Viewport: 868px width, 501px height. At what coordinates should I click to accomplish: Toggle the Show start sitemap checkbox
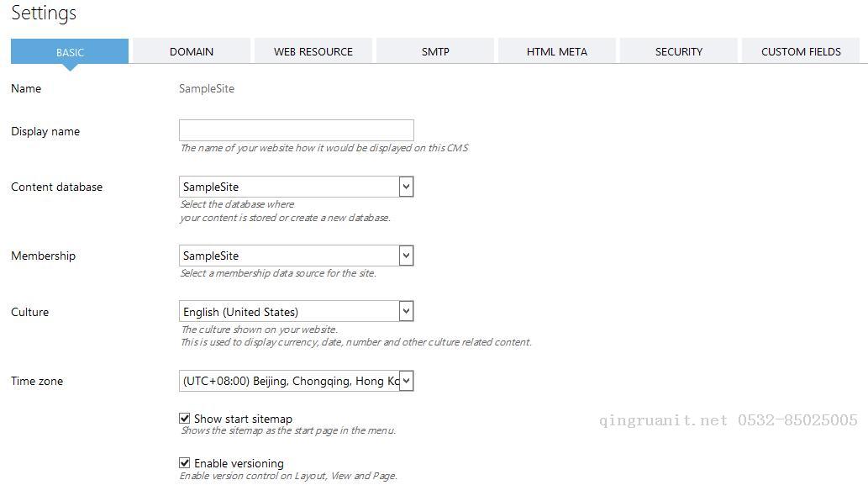click(x=184, y=419)
